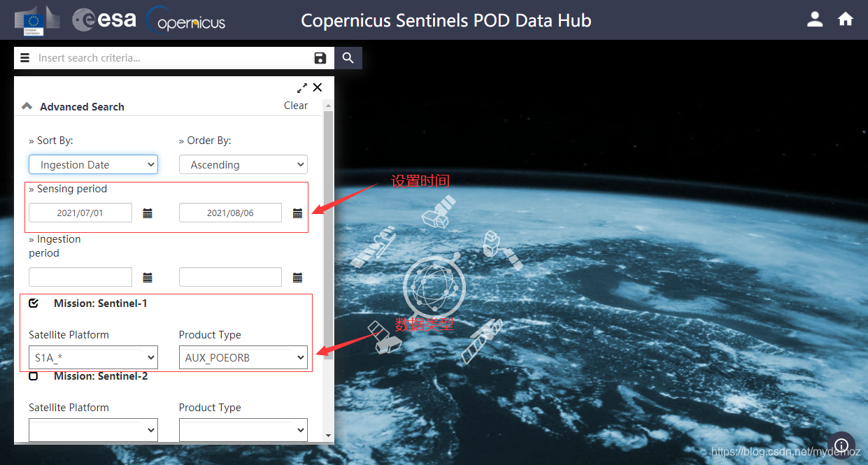Expand the advanced search panel to full size
Screen dimensions: 868x465
[302, 87]
